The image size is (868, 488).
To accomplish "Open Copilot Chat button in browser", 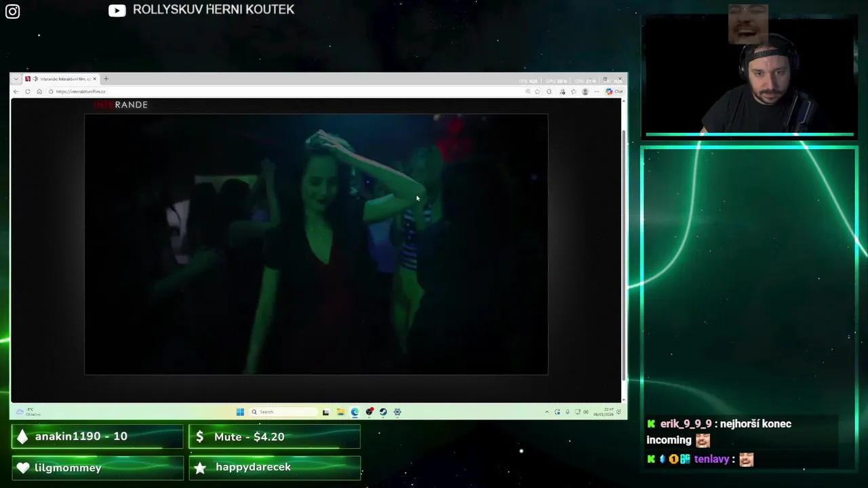I will click(x=614, y=91).
